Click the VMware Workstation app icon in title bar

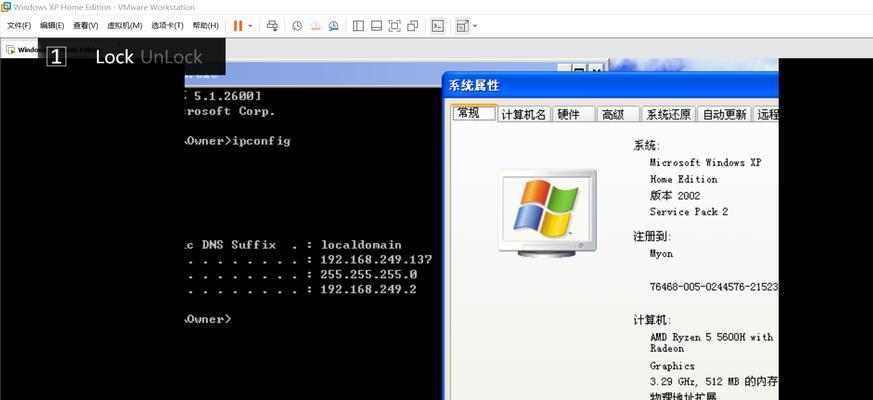[x=6, y=7]
